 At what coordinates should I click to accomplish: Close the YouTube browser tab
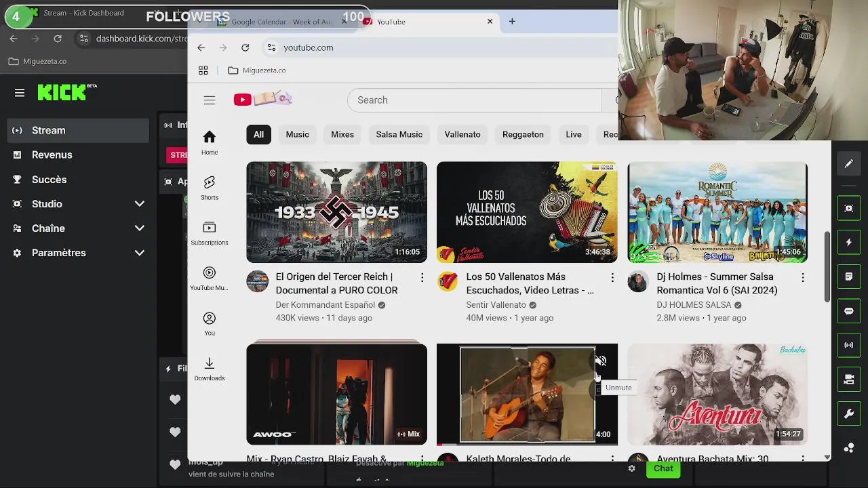click(490, 22)
